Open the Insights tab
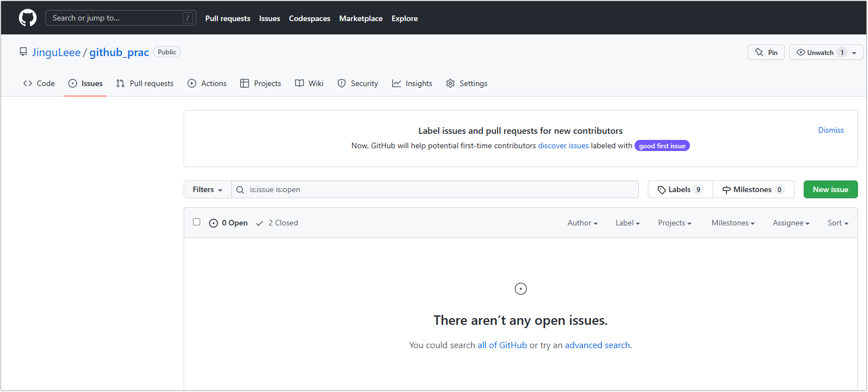This screenshot has height=392, width=868. [412, 83]
